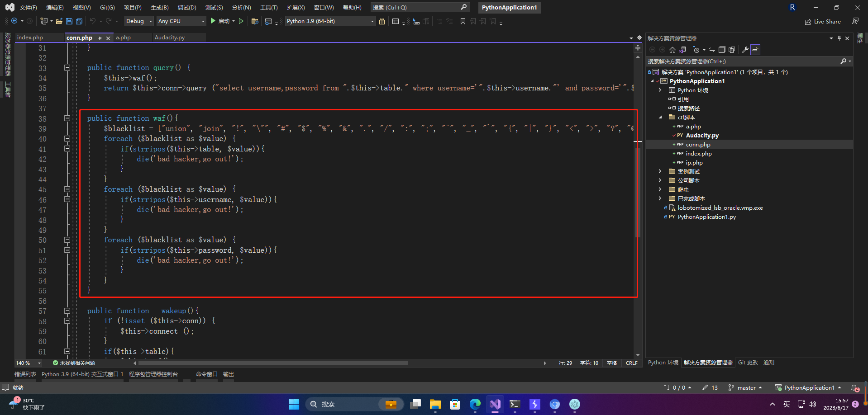868x415 pixels.
Task: Expand the 爬虫 folder
Action: point(660,189)
